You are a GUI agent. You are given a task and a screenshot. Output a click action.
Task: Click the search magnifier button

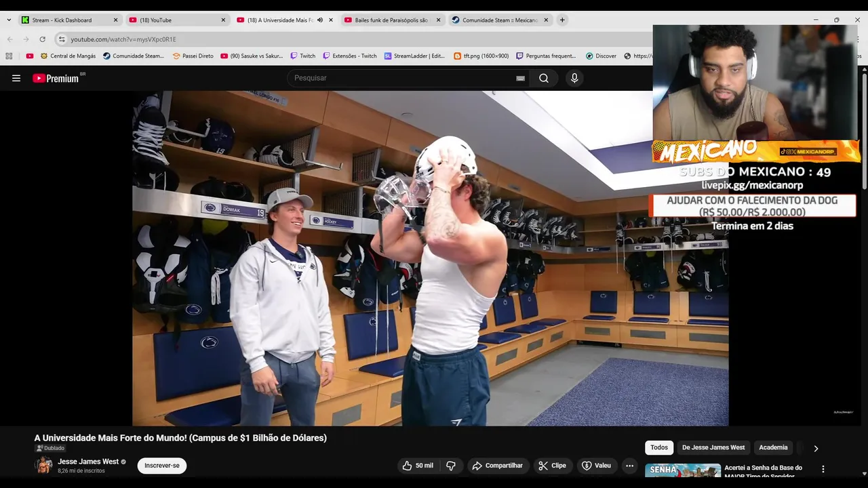click(x=544, y=78)
